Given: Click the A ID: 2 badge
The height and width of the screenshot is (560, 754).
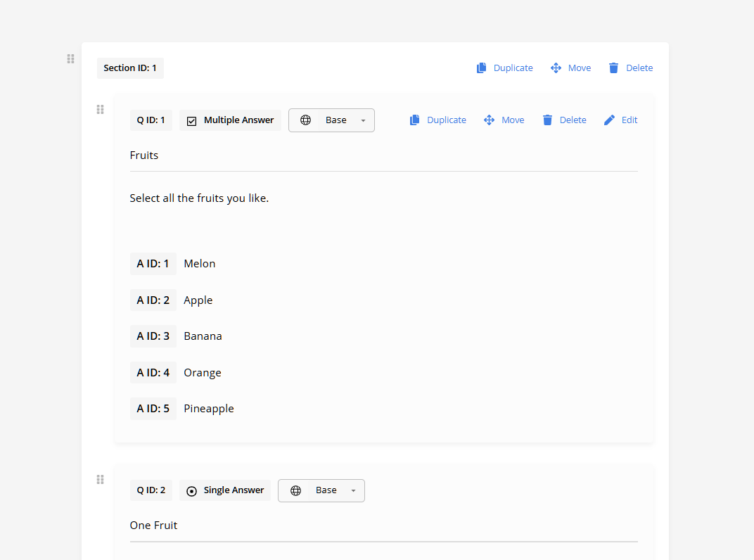Looking at the screenshot, I should pyautogui.click(x=153, y=300).
